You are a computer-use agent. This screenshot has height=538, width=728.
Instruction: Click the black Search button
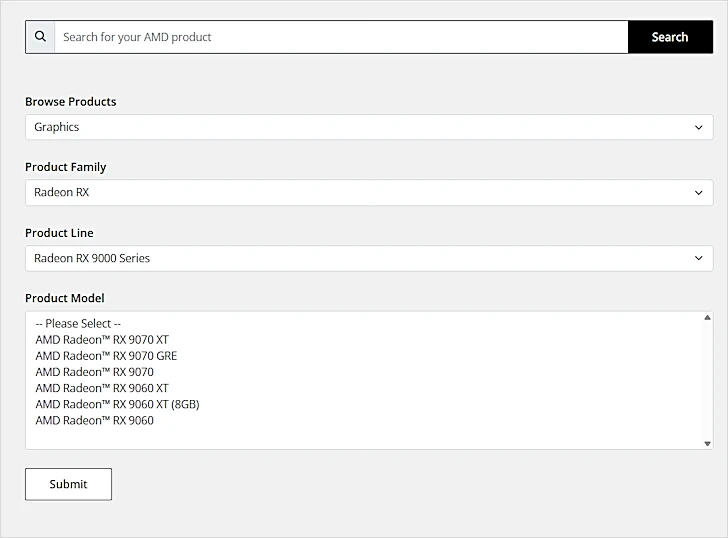(x=670, y=37)
